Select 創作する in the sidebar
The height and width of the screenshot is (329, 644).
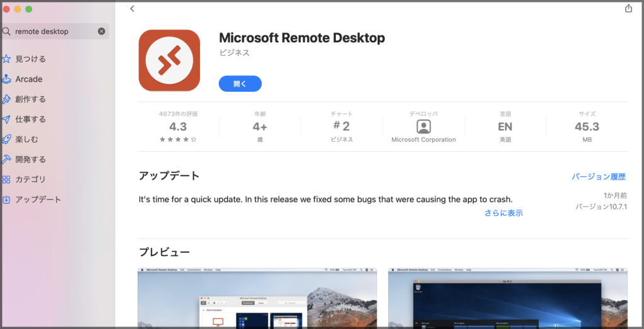[x=30, y=99]
